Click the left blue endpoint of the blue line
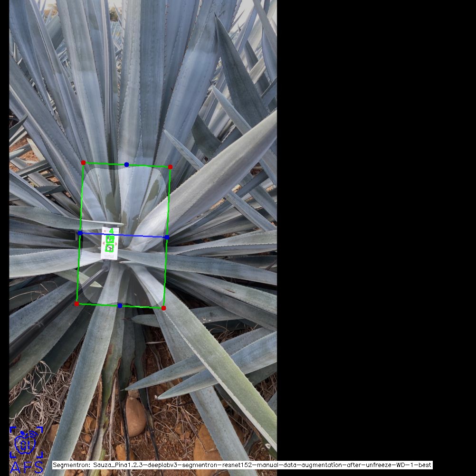476x476 pixels. pyautogui.click(x=80, y=233)
